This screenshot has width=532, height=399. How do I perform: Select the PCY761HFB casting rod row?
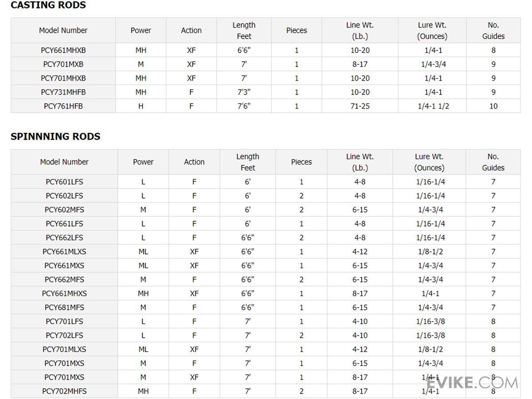point(266,106)
